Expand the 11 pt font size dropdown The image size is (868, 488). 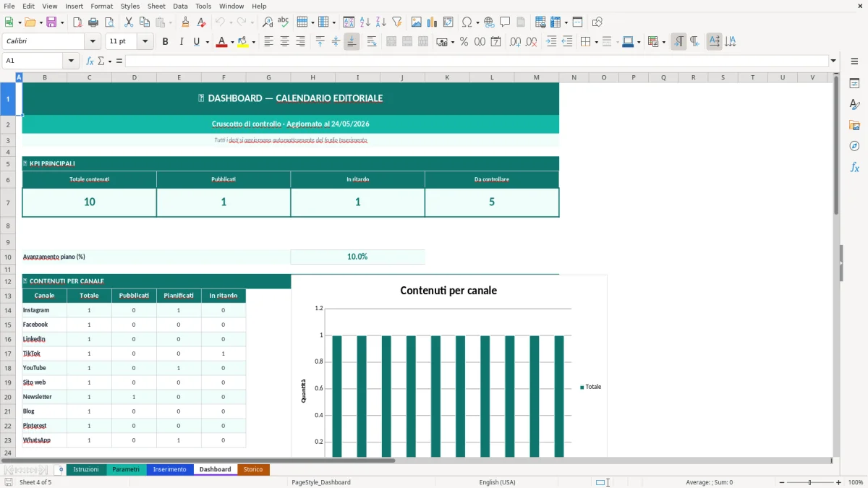pyautogui.click(x=145, y=42)
